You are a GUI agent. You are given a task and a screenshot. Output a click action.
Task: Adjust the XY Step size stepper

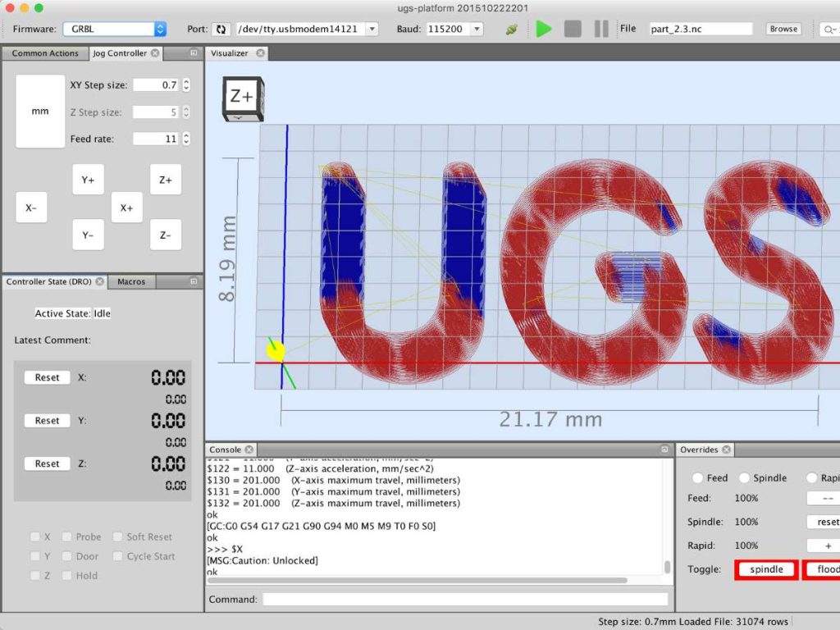click(x=186, y=84)
